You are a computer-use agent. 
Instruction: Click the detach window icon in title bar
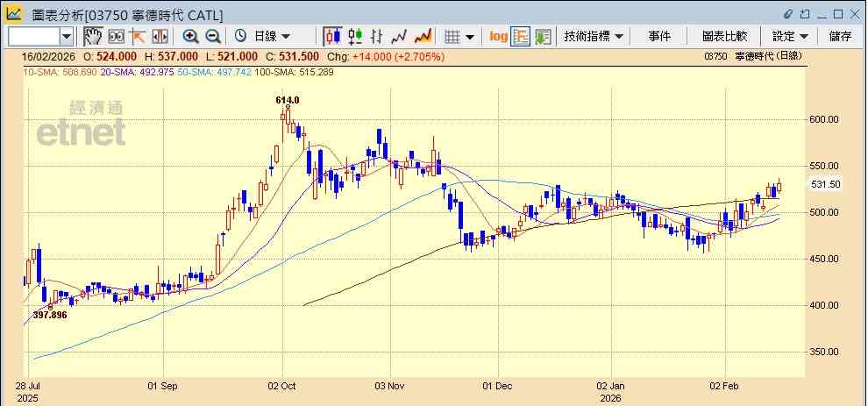tap(805, 14)
